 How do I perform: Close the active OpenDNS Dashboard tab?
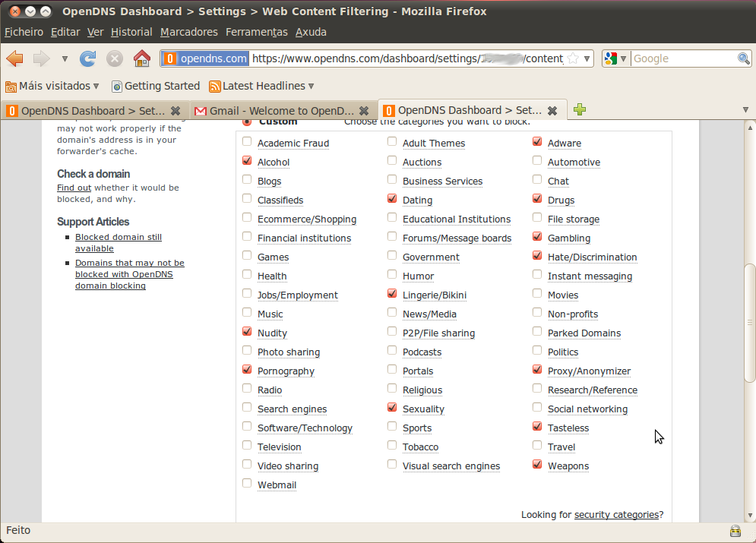(x=552, y=111)
